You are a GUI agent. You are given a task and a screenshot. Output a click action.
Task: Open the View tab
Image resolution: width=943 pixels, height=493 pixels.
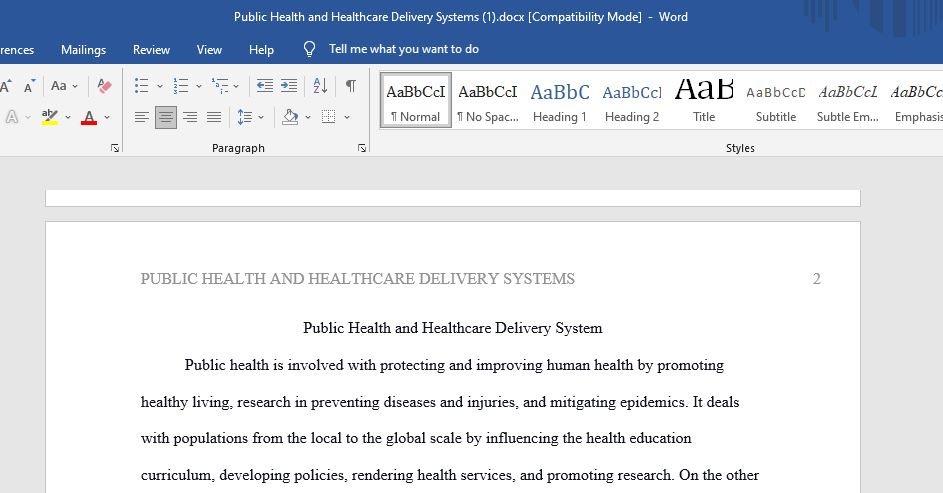point(209,50)
